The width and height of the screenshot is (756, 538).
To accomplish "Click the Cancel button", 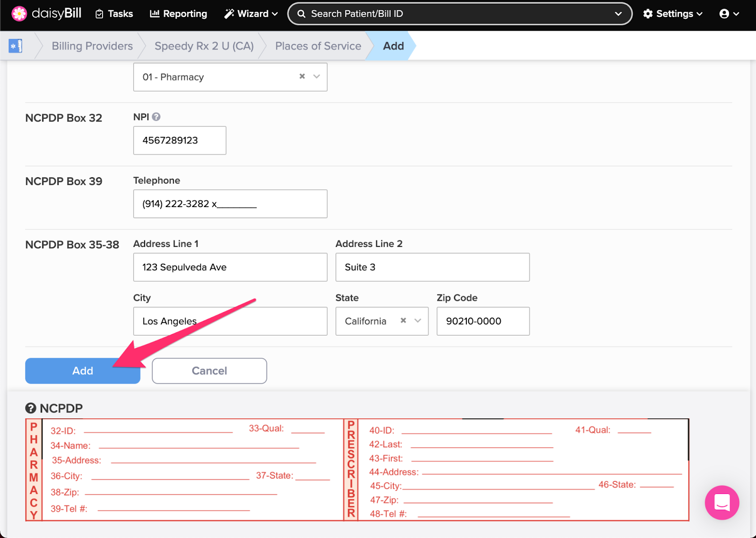I will point(209,371).
